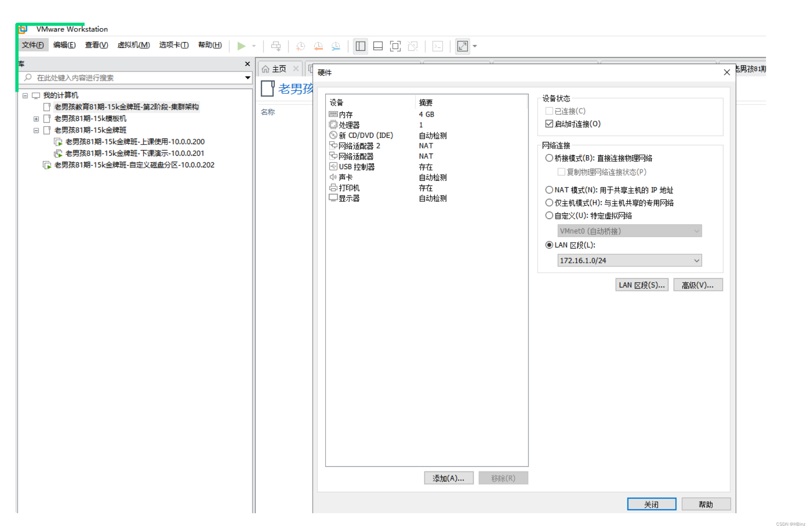Screen dimensions: 812x530
Task: Open the stretch display dropdown arrow
Action: tap(475, 46)
